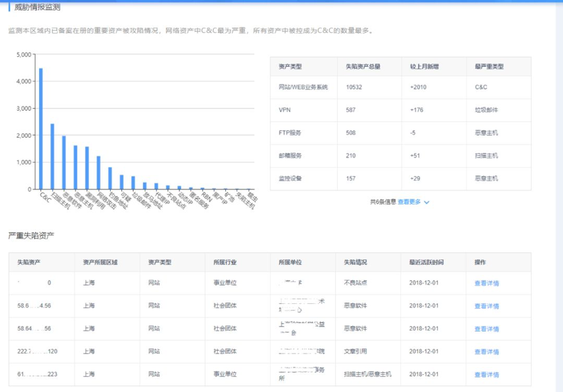Select the 邮箱服务 asset type cell

point(290,156)
